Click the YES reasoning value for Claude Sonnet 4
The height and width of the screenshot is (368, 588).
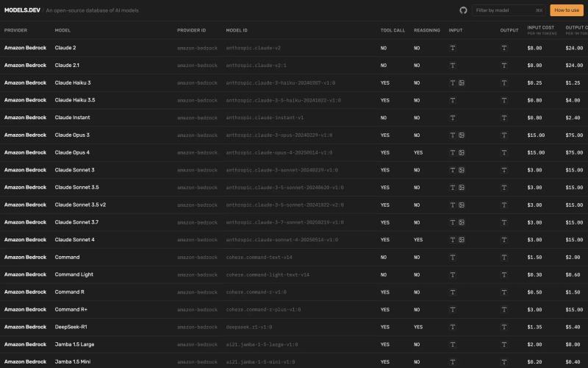(418, 240)
